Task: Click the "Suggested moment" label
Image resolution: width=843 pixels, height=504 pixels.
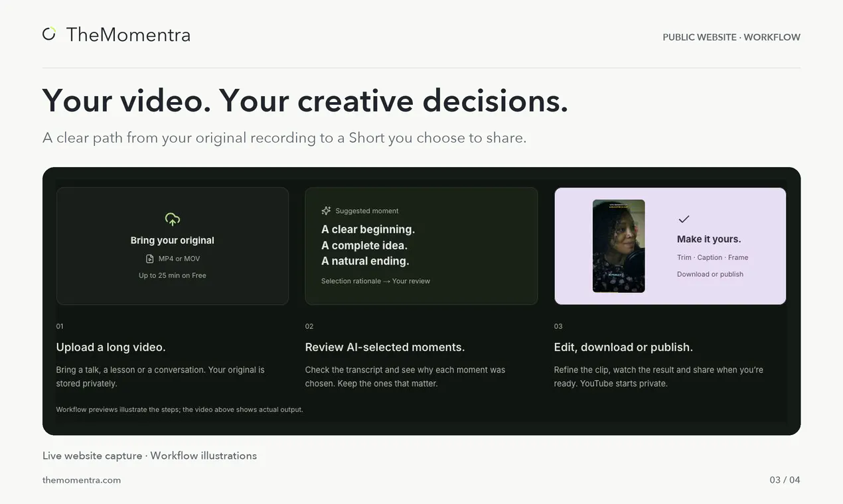Action: 367,211
